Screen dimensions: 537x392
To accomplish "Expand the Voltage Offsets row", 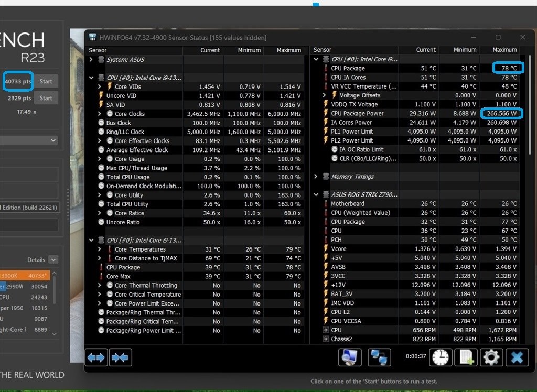I will click(324, 95).
